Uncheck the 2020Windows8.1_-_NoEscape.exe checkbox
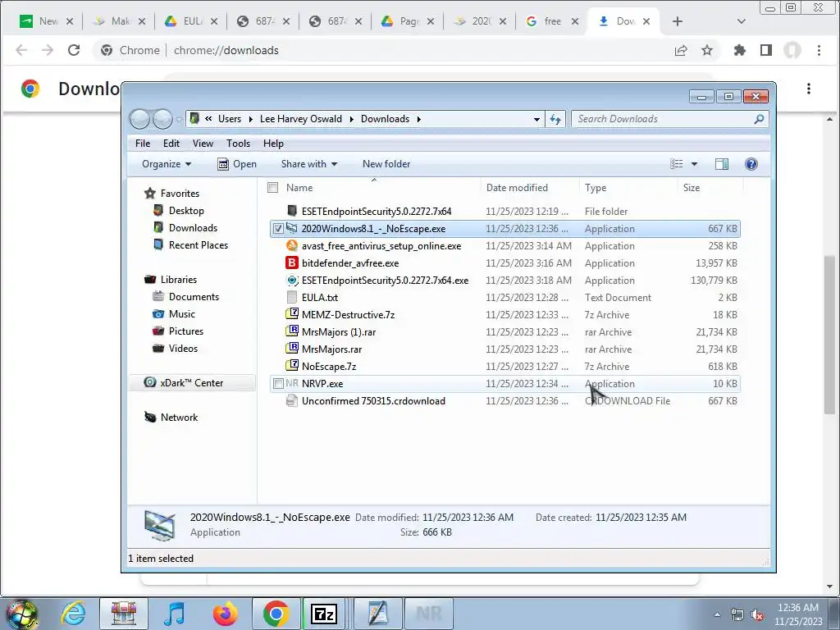 (x=278, y=229)
